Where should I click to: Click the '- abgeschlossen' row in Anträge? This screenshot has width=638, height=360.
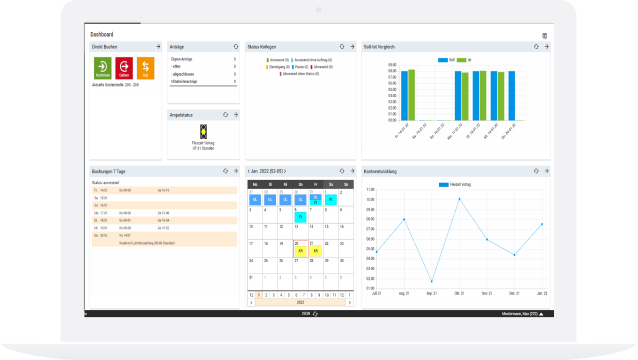(203, 74)
